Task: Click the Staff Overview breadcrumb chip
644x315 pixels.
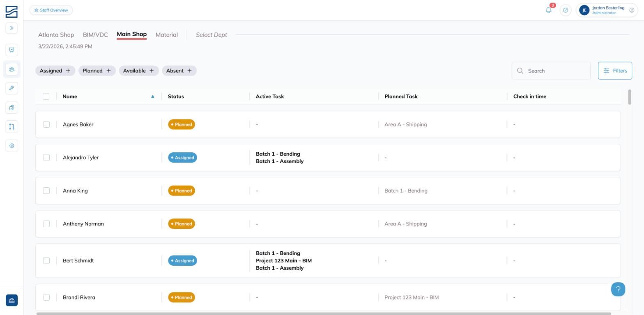Action: 51,10
